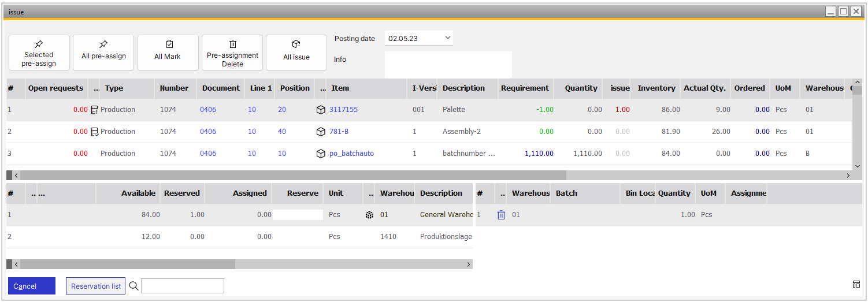Open item link po_batchauto

click(351, 154)
